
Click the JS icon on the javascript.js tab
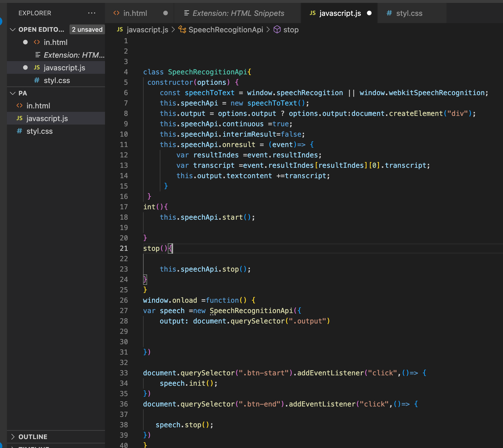pos(313,13)
